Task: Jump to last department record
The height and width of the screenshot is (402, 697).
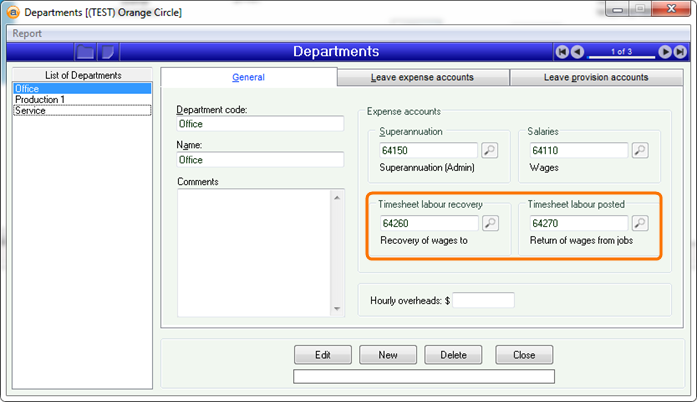Action: (680, 52)
